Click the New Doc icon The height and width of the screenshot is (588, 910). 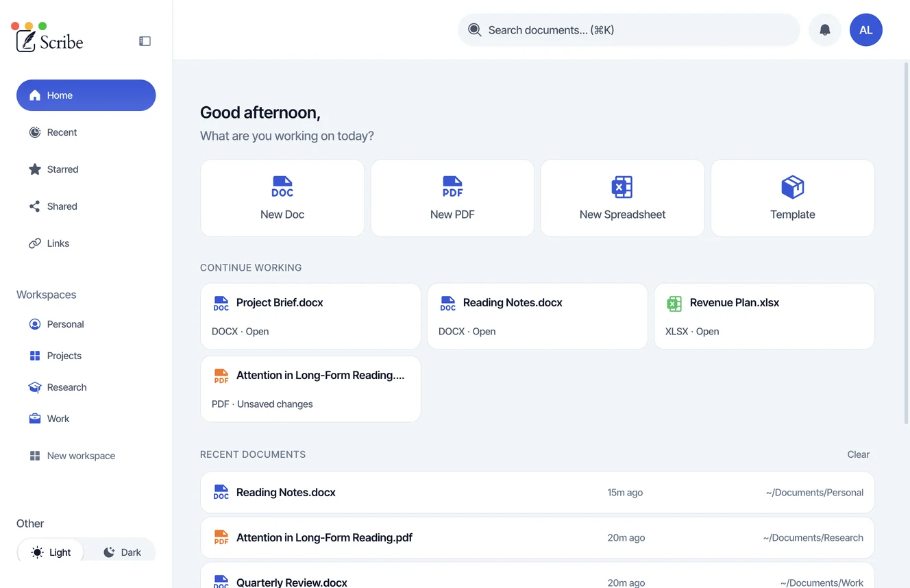point(282,186)
